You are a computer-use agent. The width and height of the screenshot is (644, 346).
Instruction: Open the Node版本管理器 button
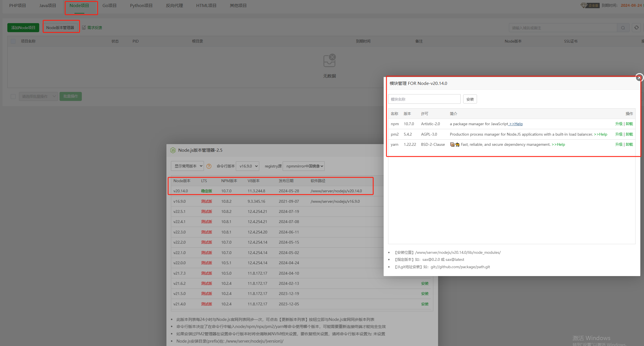tap(60, 28)
